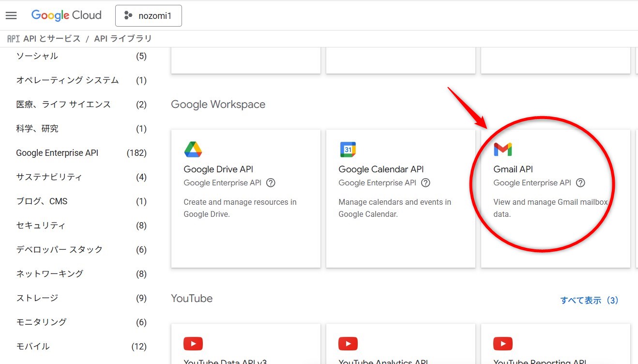Go to API とサービス breadcrumb
The image size is (638, 364).
pos(52,39)
